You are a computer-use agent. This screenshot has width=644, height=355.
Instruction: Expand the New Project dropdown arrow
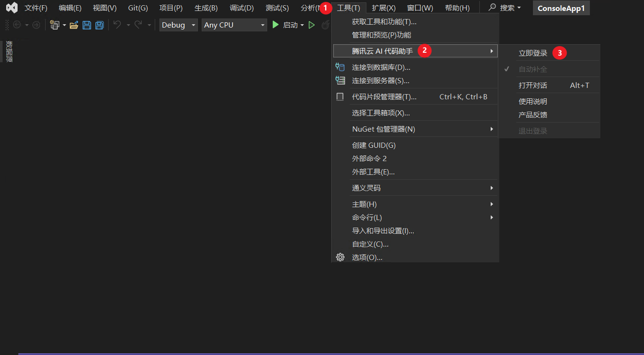[x=64, y=25]
